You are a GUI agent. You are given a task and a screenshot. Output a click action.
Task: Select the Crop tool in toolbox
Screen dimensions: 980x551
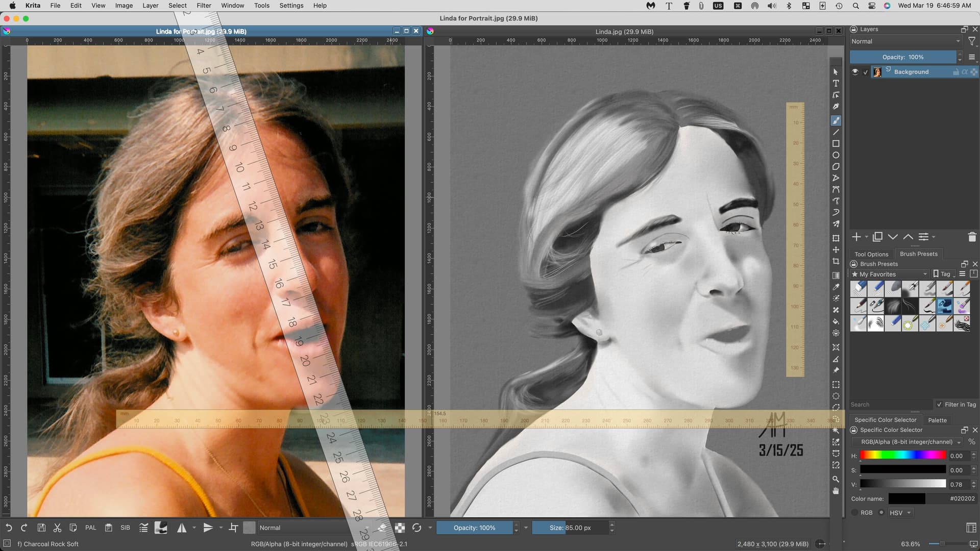coord(836,261)
